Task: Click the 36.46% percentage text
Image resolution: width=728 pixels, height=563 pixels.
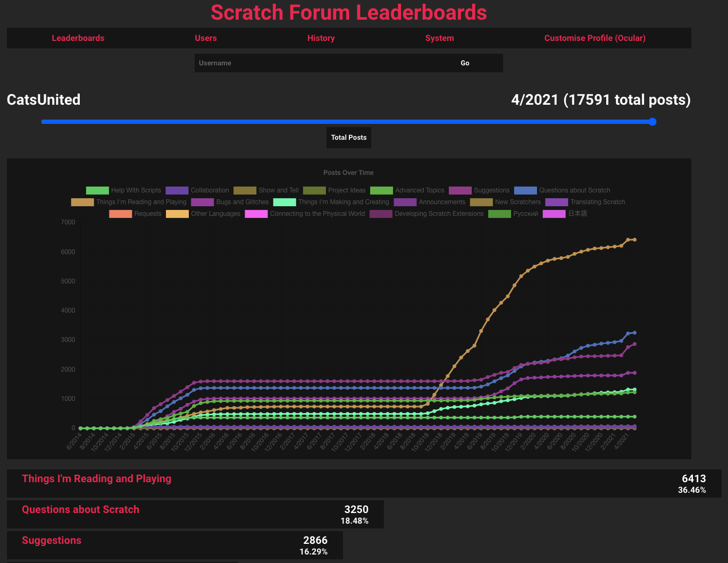Action: tap(692, 490)
